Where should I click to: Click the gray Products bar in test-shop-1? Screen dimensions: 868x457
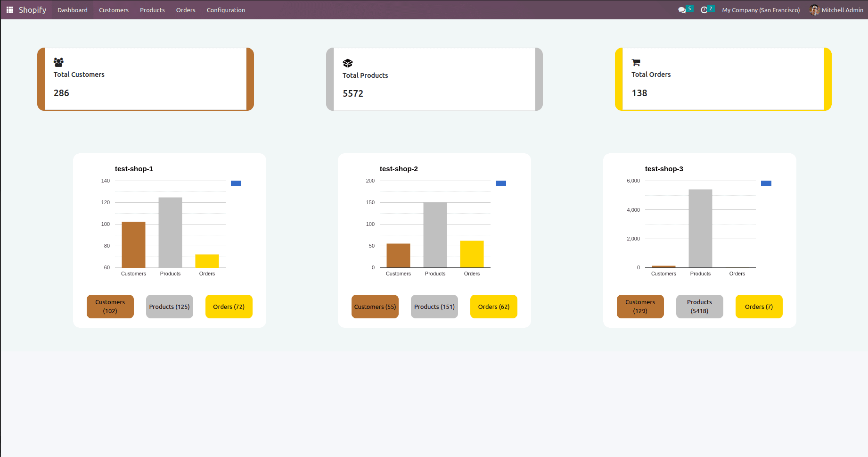170,233
